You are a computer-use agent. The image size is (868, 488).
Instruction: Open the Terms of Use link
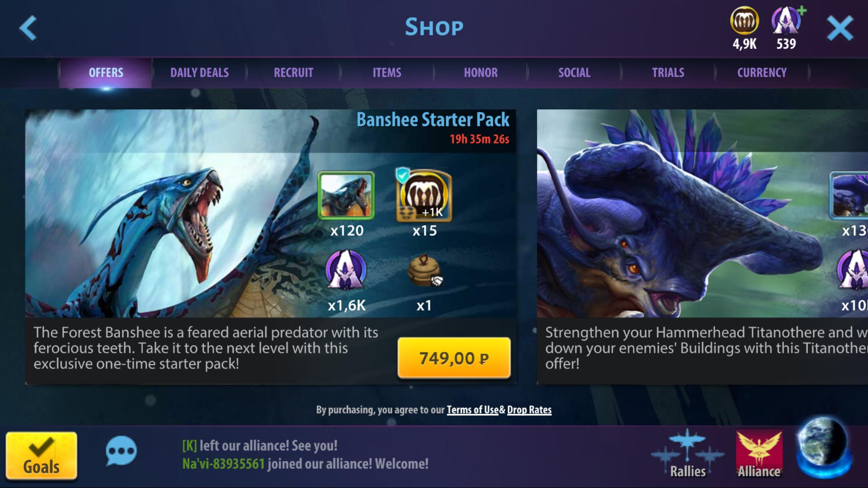click(x=472, y=410)
